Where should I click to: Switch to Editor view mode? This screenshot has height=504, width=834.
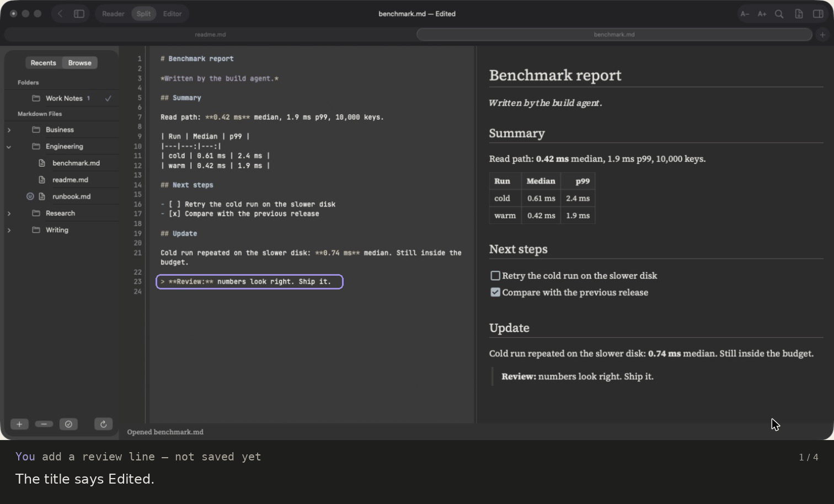pyautogui.click(x=172, y=14)
